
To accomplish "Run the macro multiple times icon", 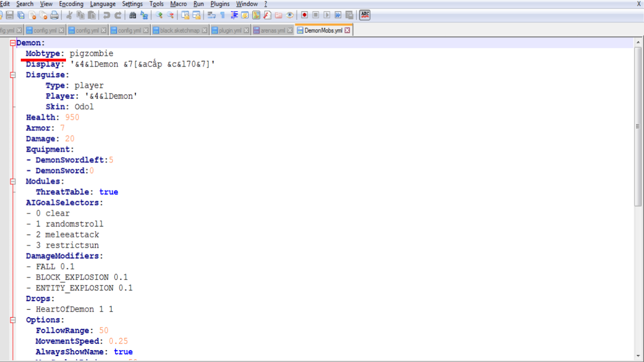I will pos(338,15).
